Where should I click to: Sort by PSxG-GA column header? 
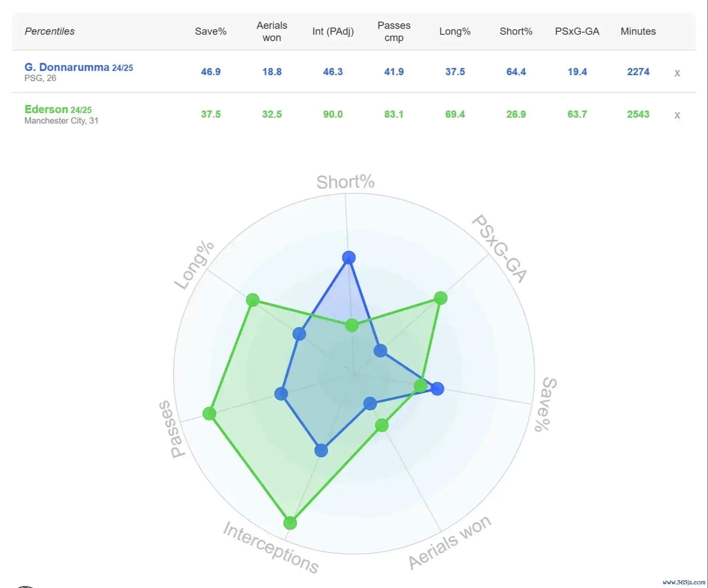click(x=577, y=31)
